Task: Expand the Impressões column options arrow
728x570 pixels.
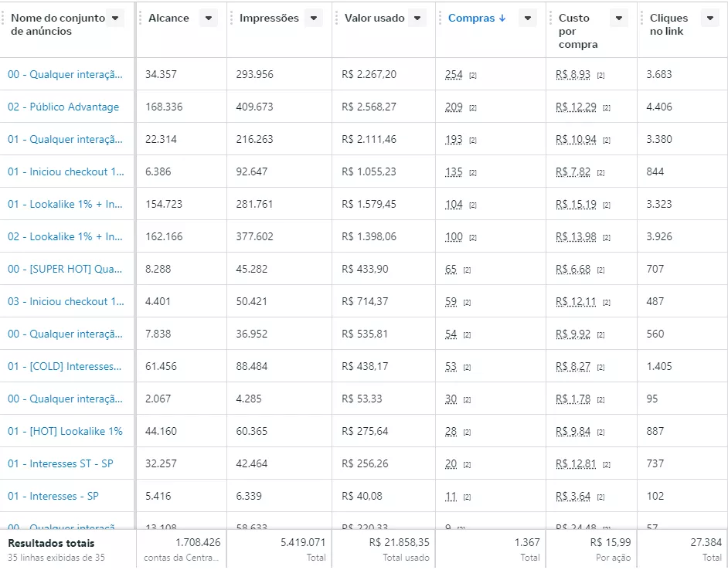Action: point(313,19)
